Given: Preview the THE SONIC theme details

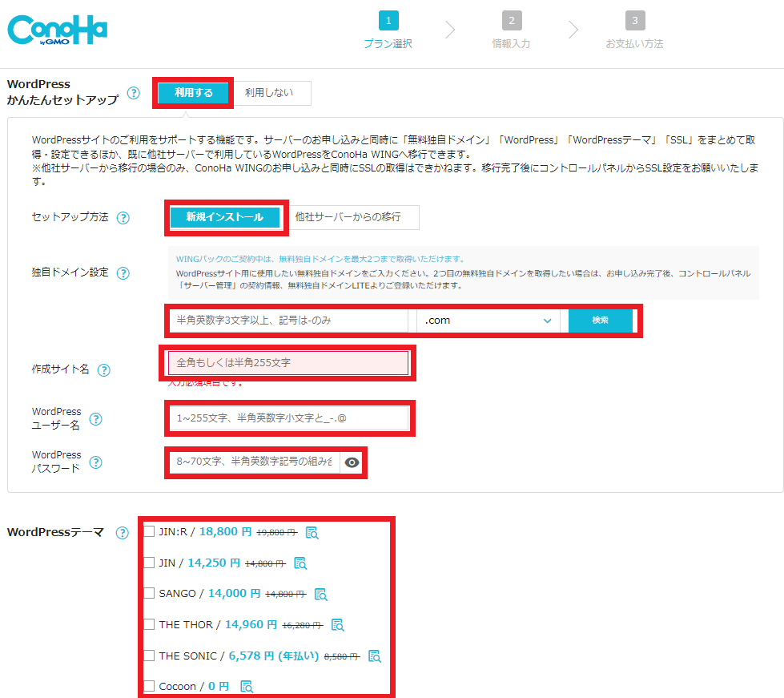Looking at the screenshot, I should coord(375,656).
